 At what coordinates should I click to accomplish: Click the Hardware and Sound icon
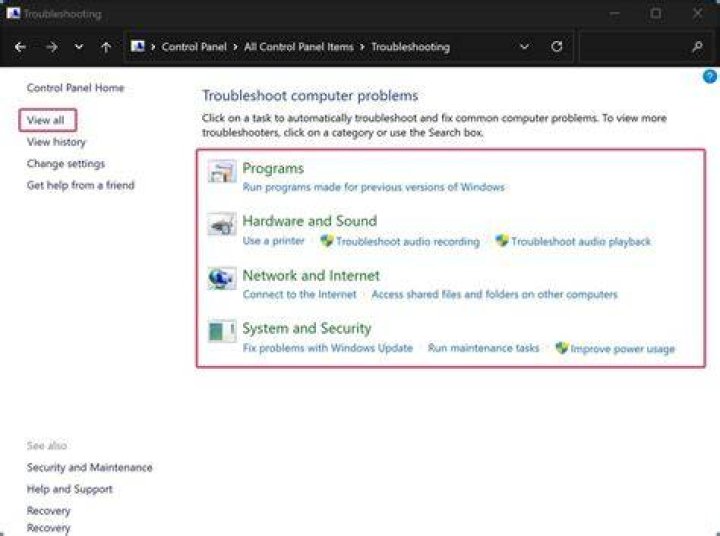(222, 224)
